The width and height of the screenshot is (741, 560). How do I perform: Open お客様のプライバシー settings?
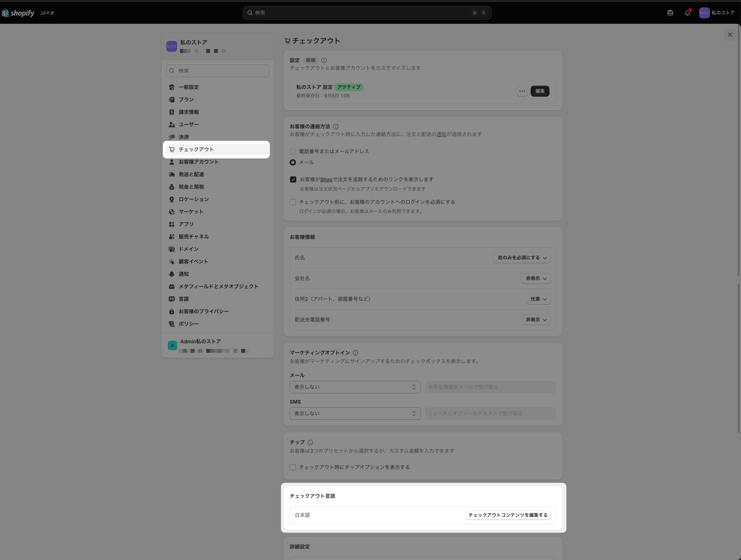217,311
